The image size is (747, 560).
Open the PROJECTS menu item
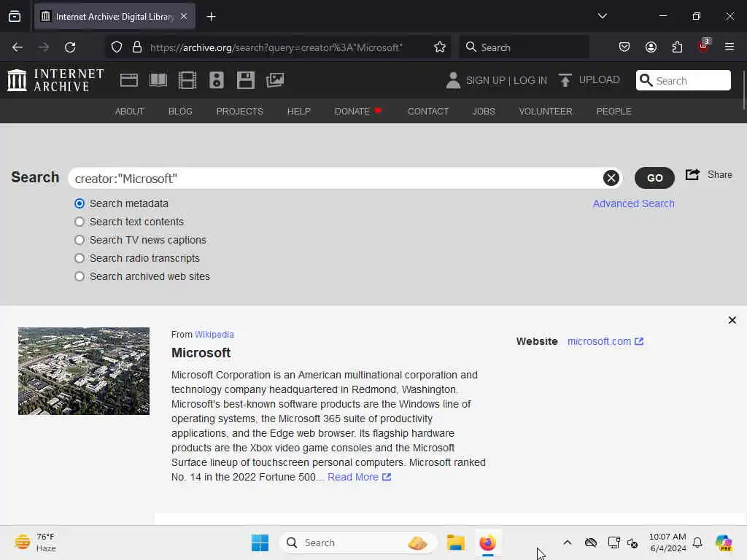point(239,111)
